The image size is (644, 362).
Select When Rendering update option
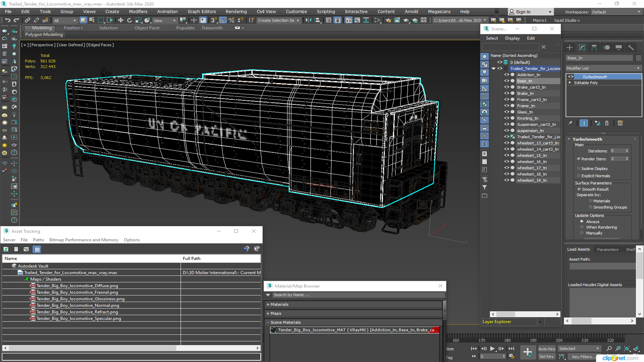point(582,227)
